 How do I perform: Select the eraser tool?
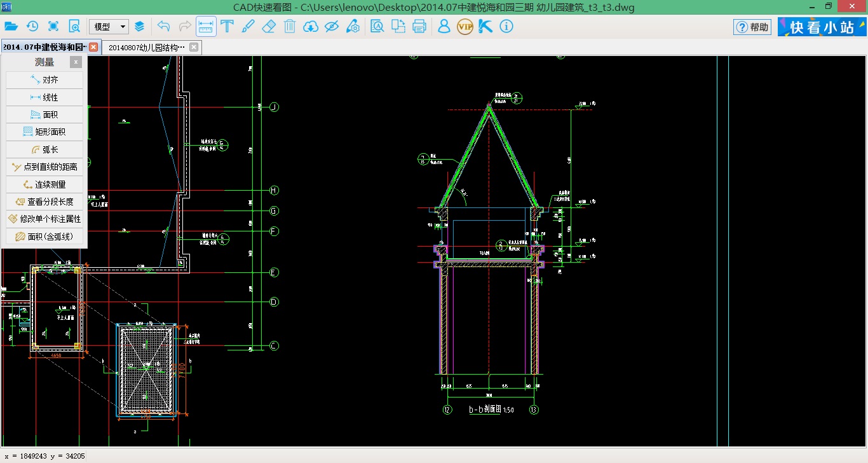pos(269,27)
